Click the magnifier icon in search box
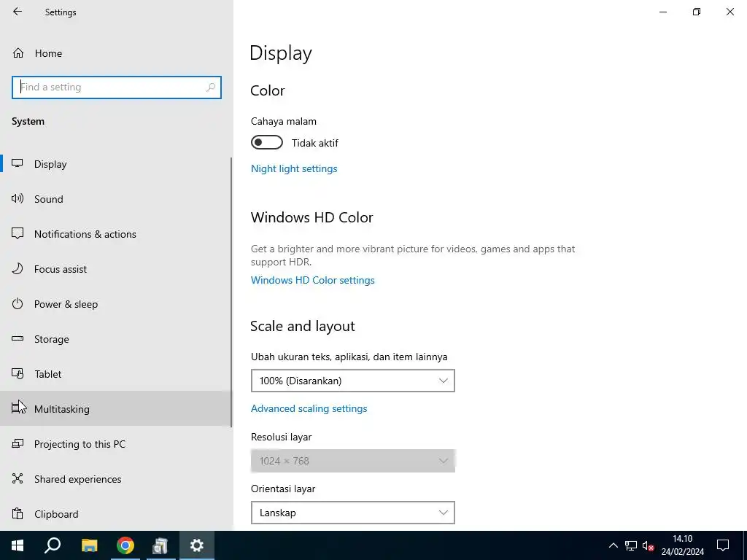The height and width of the screenshot is (560, 747). (211, 87)
